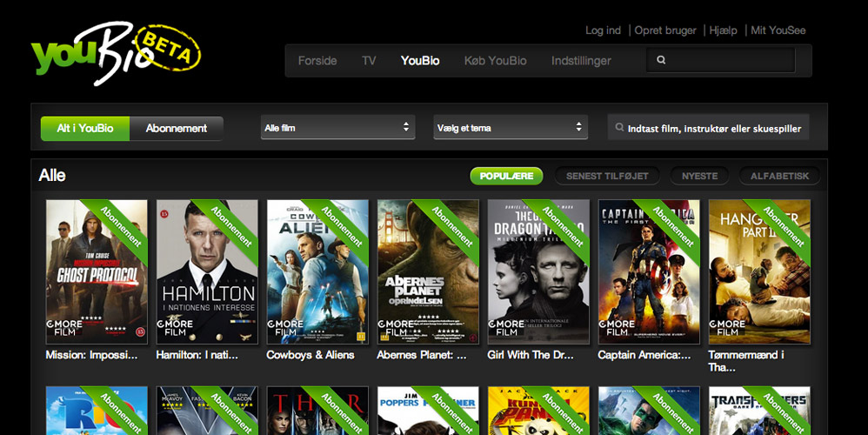
Task: Go to the Forside tab
Action: (x=317, y=61)
